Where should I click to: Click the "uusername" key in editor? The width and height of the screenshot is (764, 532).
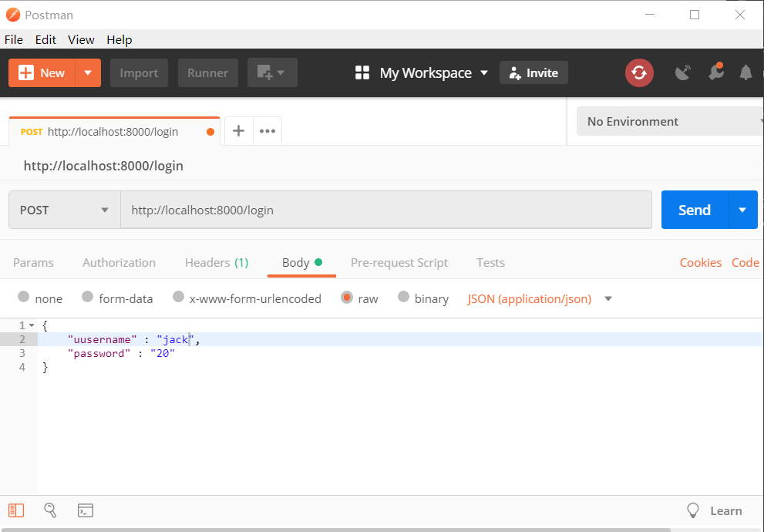click(103, 339)
